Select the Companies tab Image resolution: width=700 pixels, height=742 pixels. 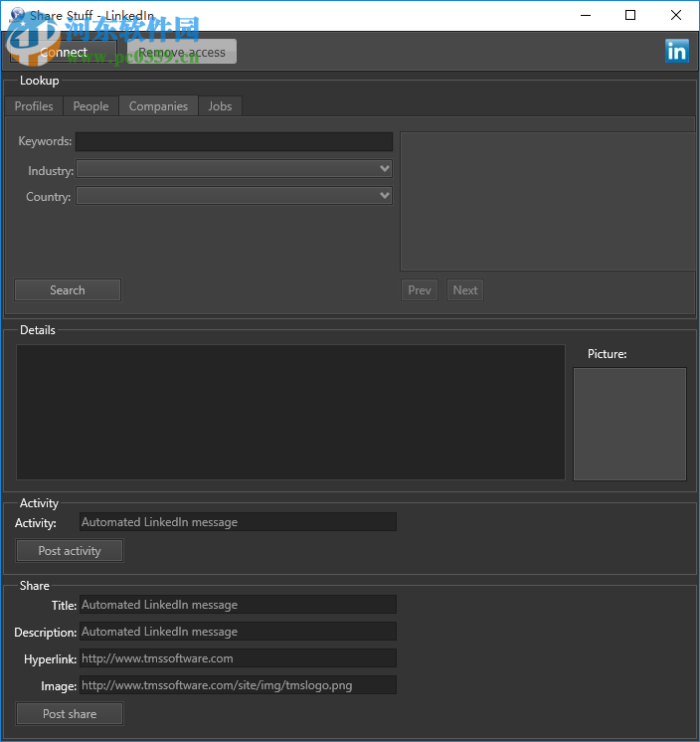[x=158, y=106]
